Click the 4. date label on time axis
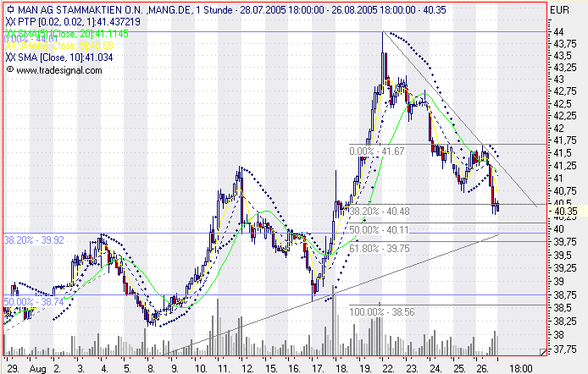Image resolution: width=588 pixels, height=374 pixels. (x=104, y=368)
